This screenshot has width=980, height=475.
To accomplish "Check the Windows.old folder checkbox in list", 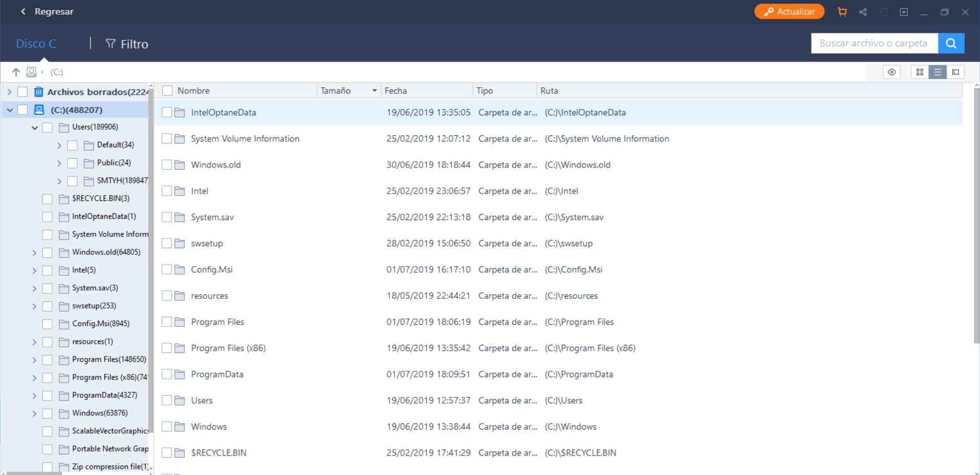I will 167,165.
